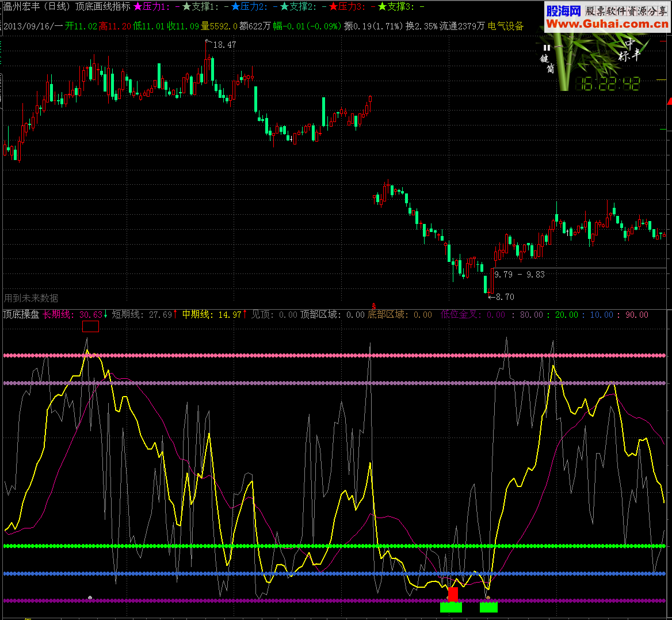This screenshot has height=620, width=672.
Task: Select the 长期线: 30.63 readout
Action: point(72,315)
